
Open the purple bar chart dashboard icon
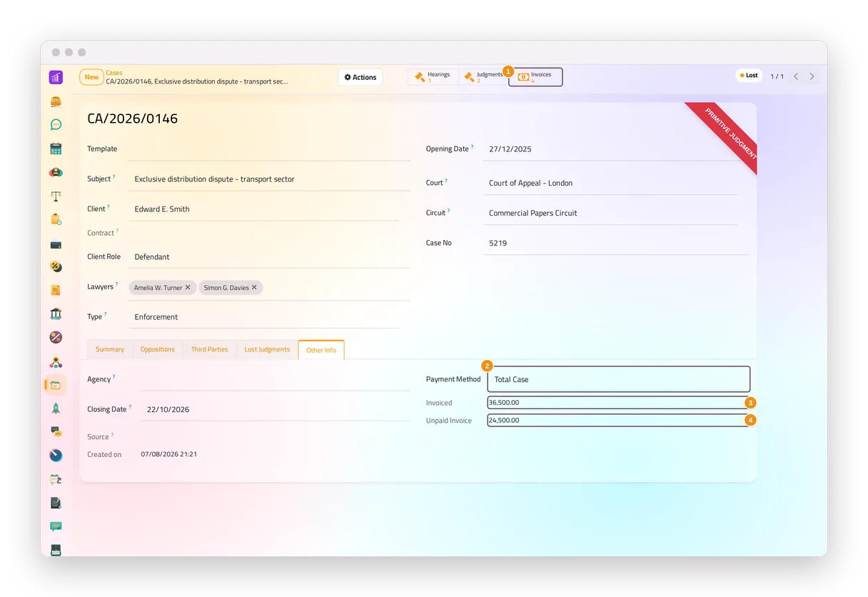pos(56,77)
